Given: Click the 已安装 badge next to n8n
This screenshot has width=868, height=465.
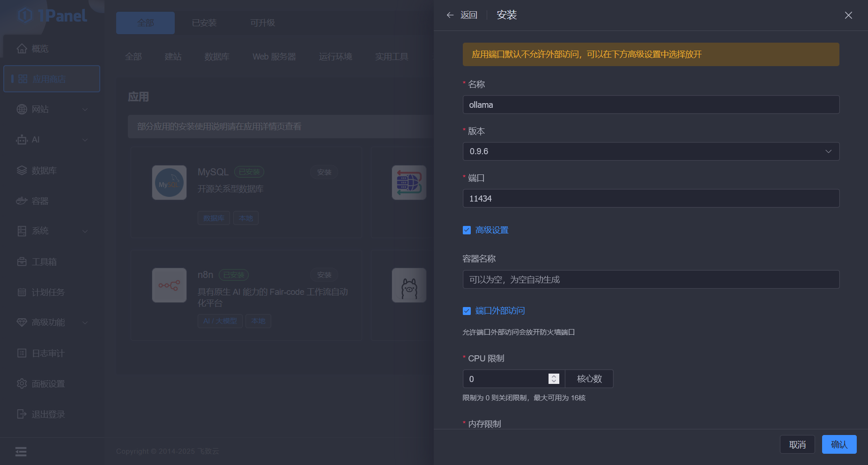Looking at the screenshot, I should 234,275.
